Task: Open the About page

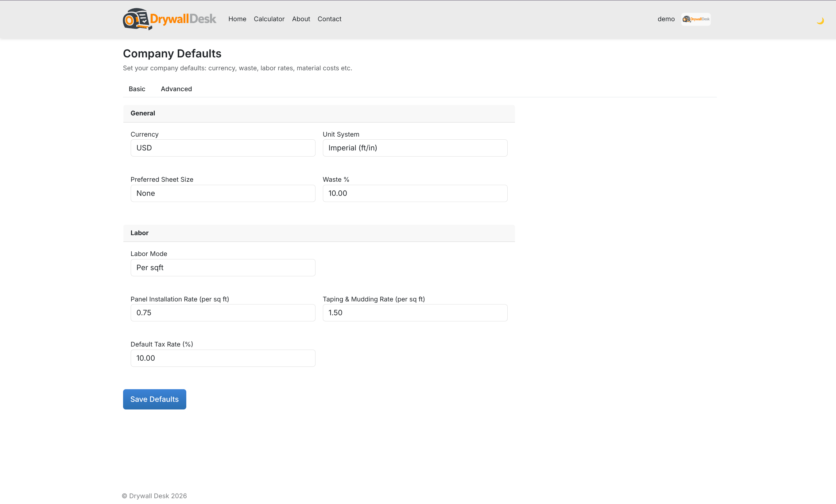Action: click(x=301, y=19)
